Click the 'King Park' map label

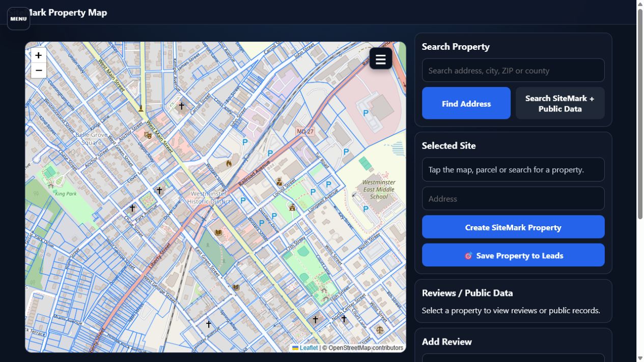coord(66,194)
